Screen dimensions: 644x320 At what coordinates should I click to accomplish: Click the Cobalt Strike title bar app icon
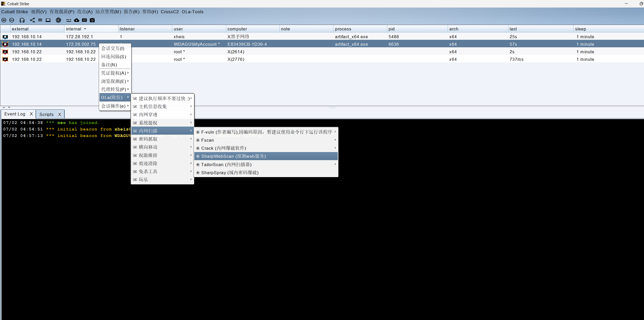click(3, 4)
